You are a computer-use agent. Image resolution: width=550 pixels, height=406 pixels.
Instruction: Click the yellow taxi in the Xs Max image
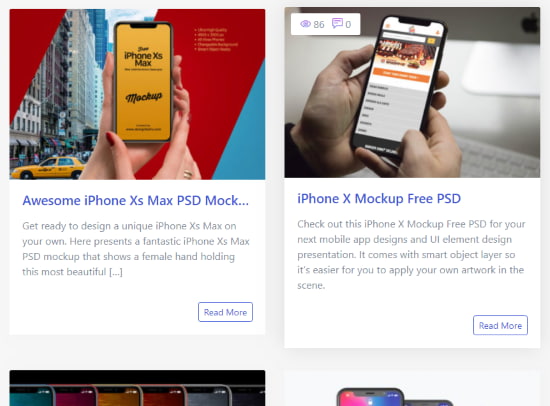[x=48, y=168]
